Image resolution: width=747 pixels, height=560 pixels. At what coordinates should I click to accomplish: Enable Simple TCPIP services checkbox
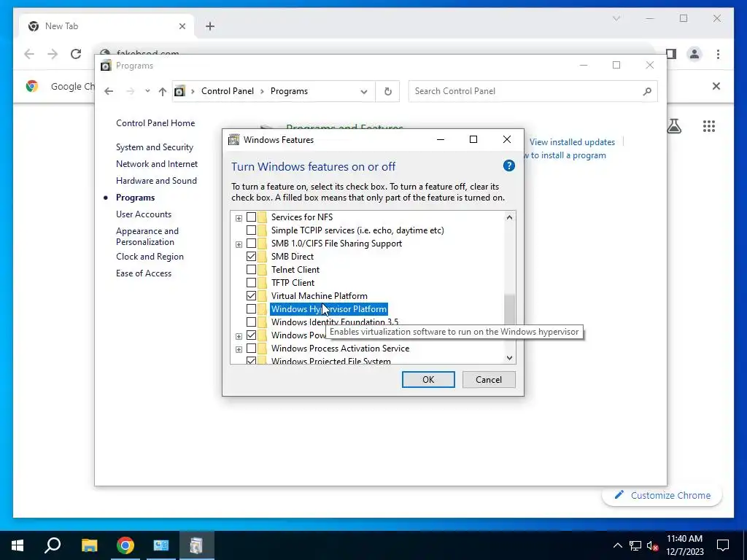click(x=251, y=230)
